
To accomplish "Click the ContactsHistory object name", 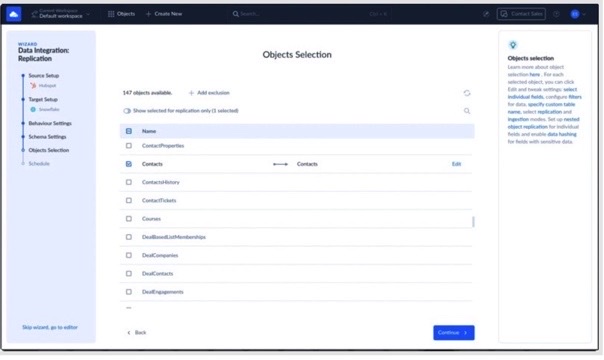I will click(x=161, y=182).
